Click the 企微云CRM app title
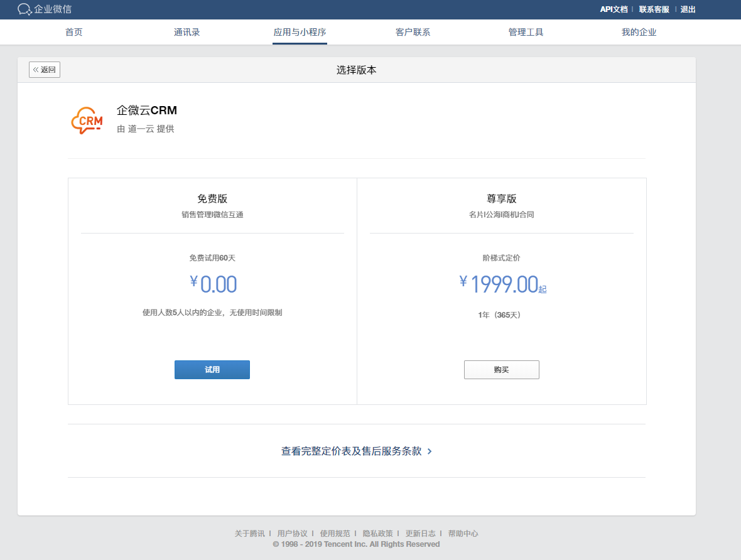This screenshot has width=741, height=560. (x=146, y=110)
